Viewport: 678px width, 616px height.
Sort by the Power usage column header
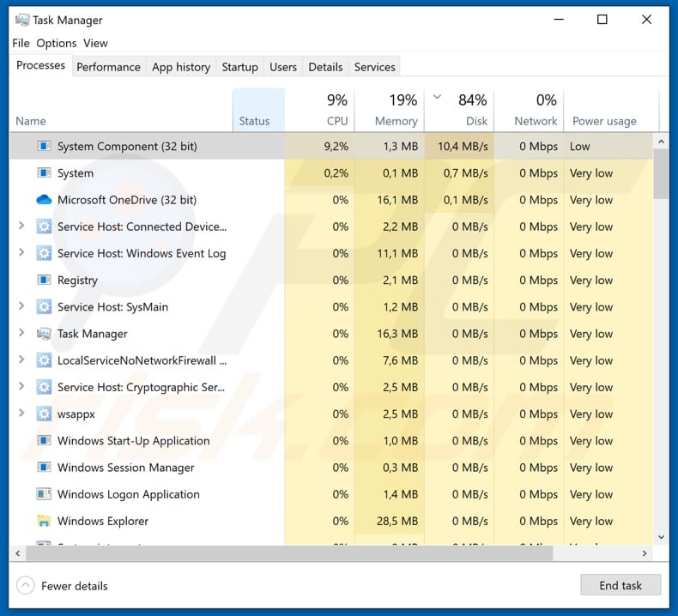(x=611, y=110)
